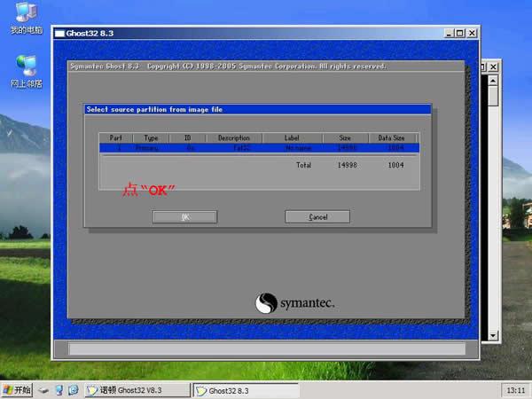Click the taskbar clock showing 13:11
Screen dimensions: 532x399
coord(515,390)
